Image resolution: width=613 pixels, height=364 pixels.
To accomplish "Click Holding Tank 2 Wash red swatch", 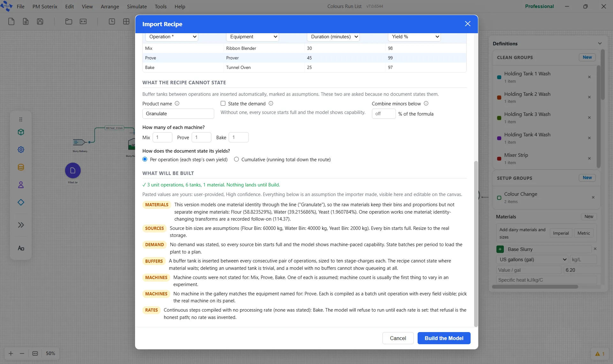I will coord(499,97).
